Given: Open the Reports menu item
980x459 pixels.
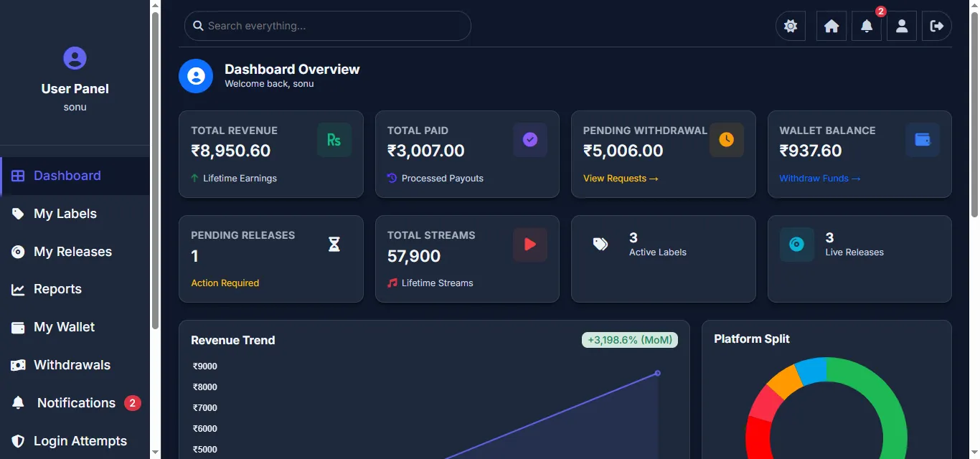Looking at the screenshot, I should (x=75, y=289).
